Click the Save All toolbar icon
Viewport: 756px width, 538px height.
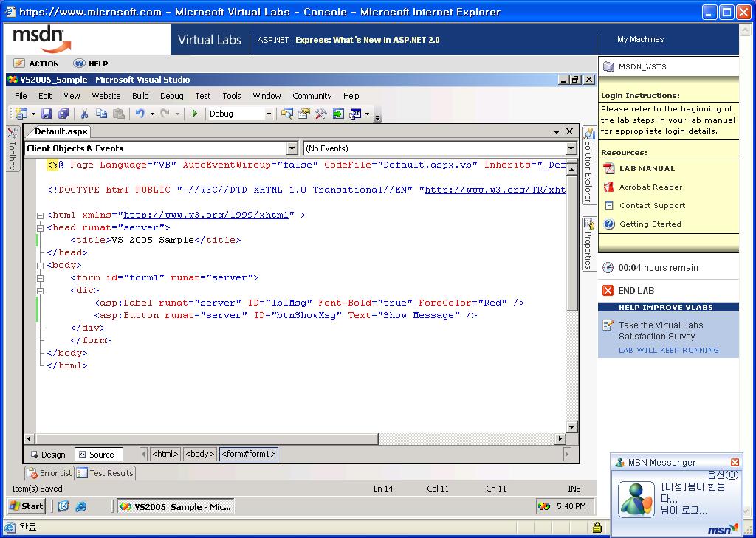click(x=63, y=114)
